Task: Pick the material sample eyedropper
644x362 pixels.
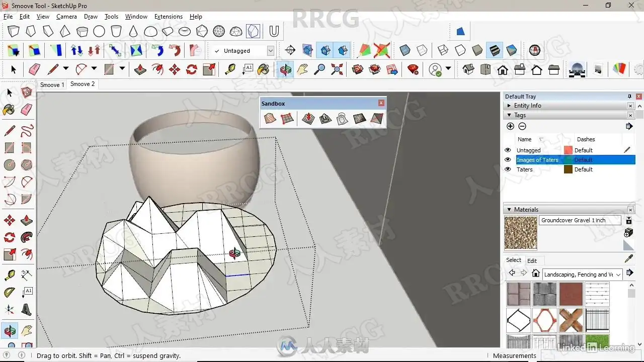Action: (x=628, y=259)
